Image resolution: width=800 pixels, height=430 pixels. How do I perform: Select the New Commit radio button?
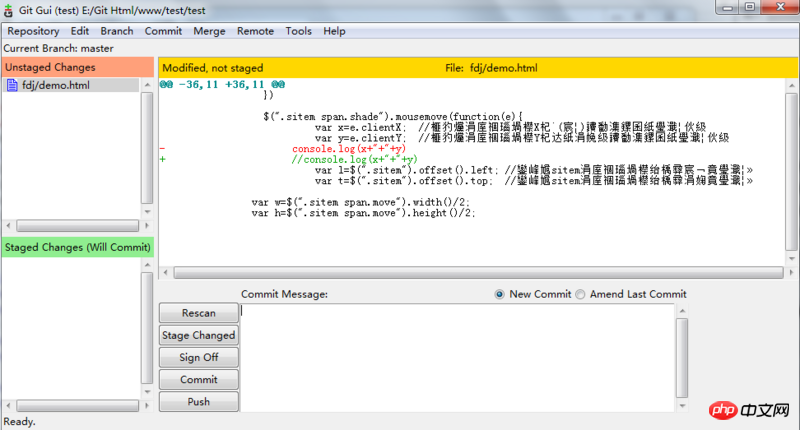(x=499, y=294)
